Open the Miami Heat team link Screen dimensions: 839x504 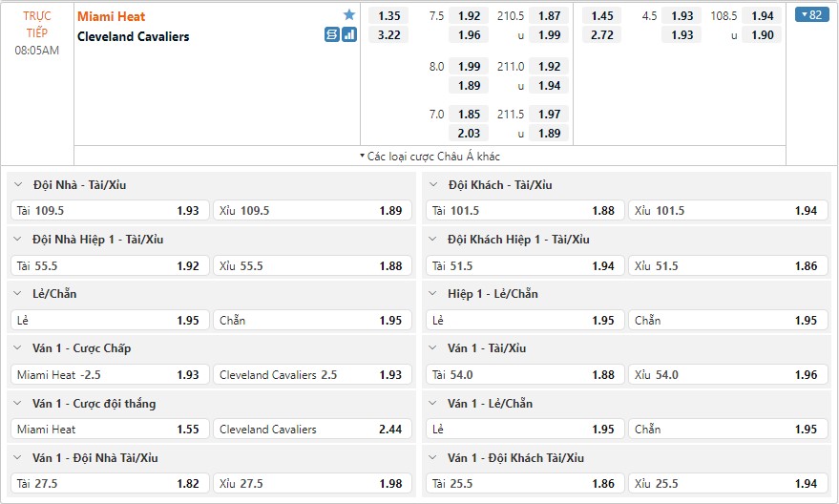112,16
